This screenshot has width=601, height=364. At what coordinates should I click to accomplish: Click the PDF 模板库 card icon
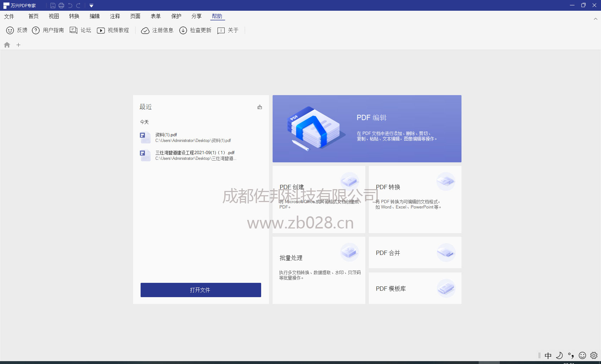click(446, 288)
